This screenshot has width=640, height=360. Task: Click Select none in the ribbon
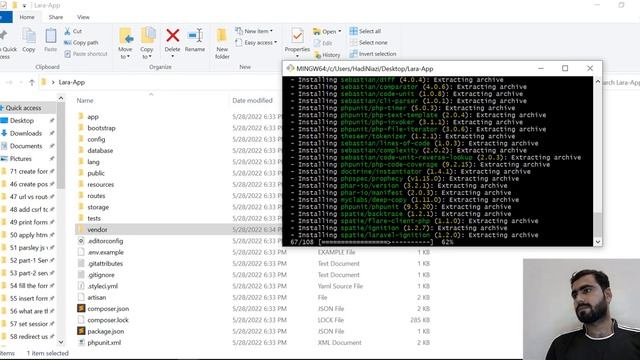click(x=369, y=42)
